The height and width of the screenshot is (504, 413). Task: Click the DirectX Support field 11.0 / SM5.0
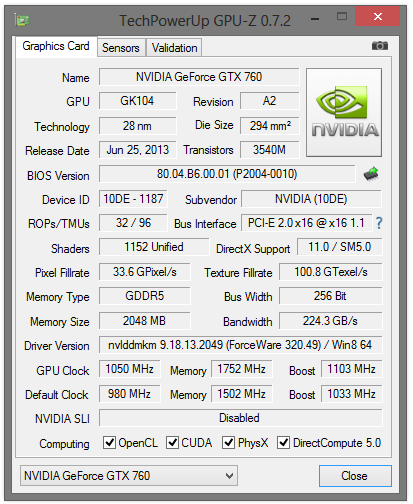(x=339, y=247)
